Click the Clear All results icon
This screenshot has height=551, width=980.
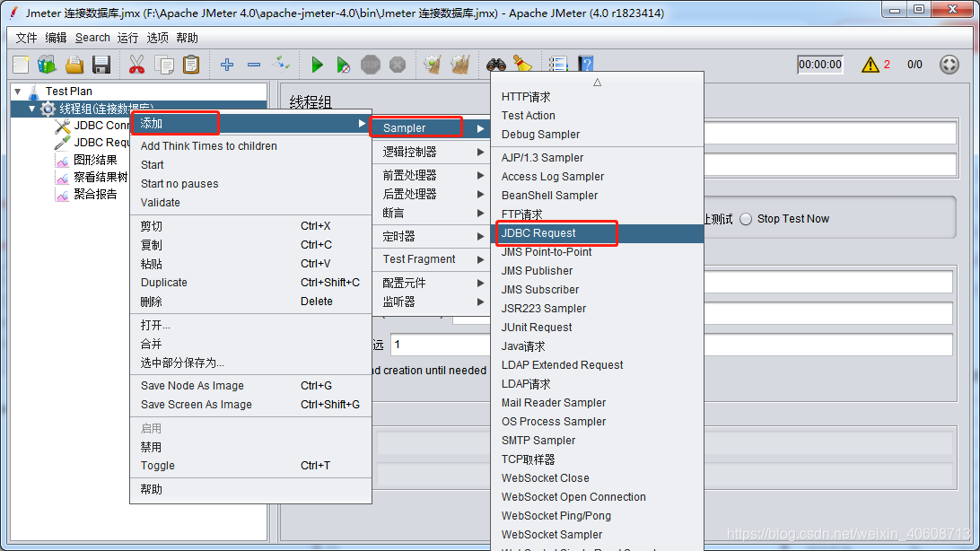(x=460, y=65)
